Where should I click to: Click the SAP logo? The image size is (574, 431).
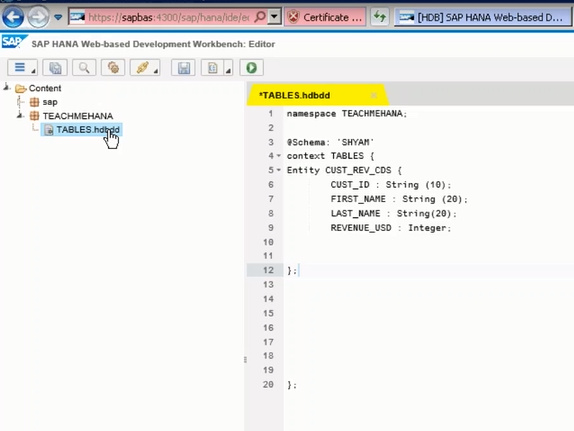point(14,42)
